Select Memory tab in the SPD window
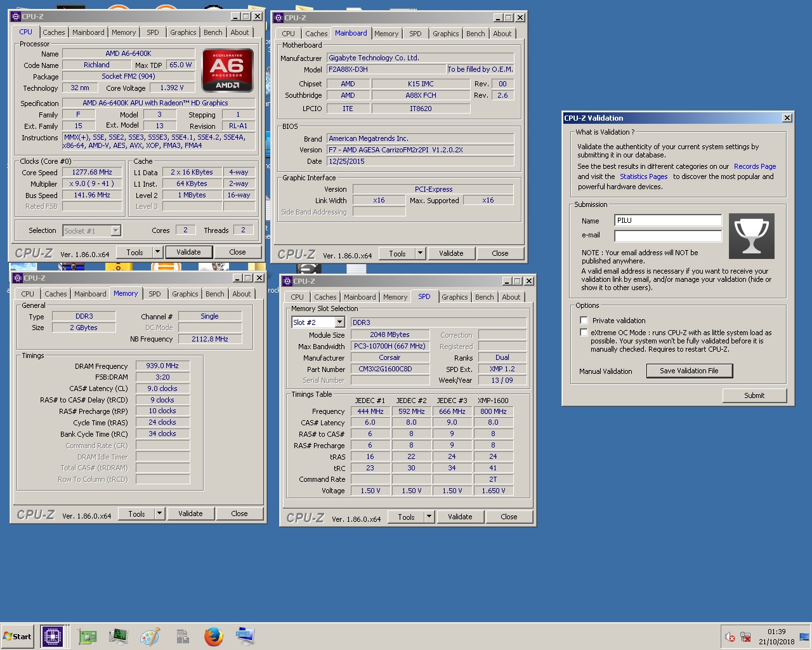The height and width of the screenshot is (650, 812). tap(395, 297)
